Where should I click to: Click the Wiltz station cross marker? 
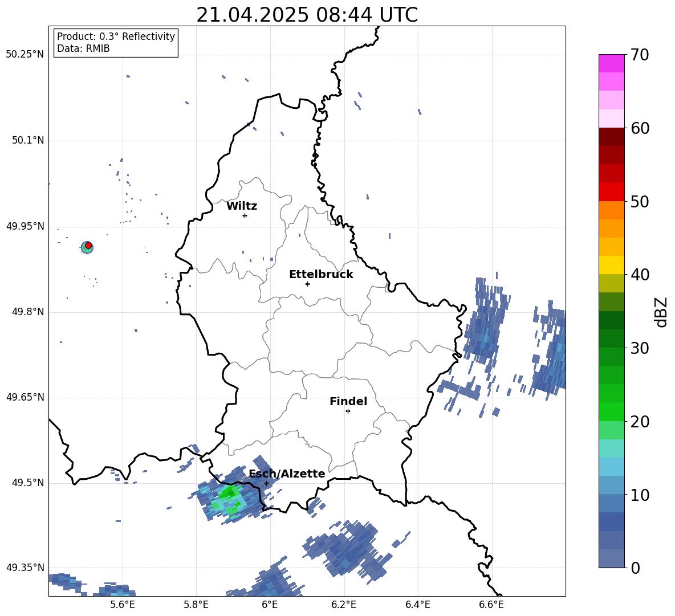(x=245, y=215)
